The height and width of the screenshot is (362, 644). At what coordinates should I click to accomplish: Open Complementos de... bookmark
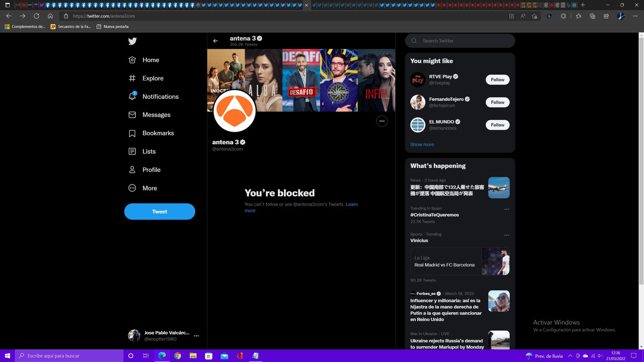pyautogui.click(x=25, y=27)
